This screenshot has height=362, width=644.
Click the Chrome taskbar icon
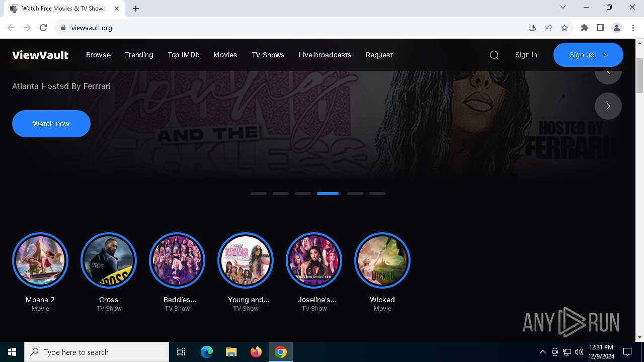[281, 352]
